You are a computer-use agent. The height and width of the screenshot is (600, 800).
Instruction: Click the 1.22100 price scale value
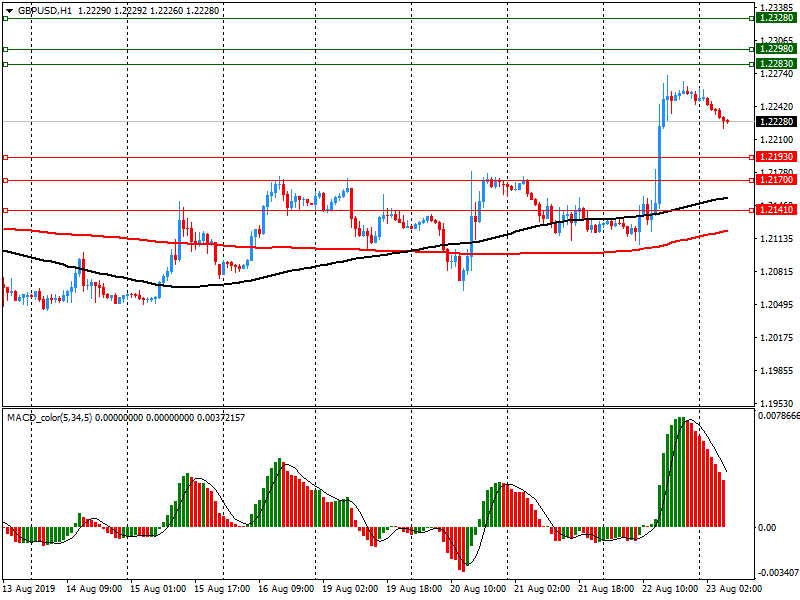[x=777, y=140]
